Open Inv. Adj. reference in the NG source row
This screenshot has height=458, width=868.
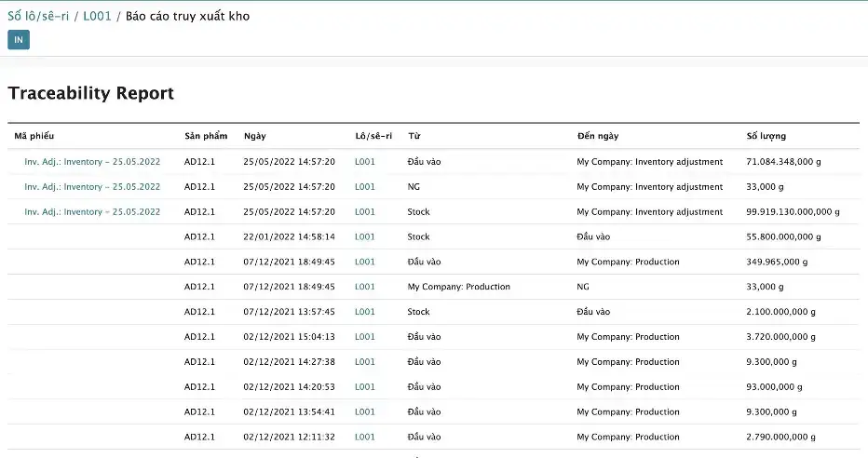pos(92,187)
